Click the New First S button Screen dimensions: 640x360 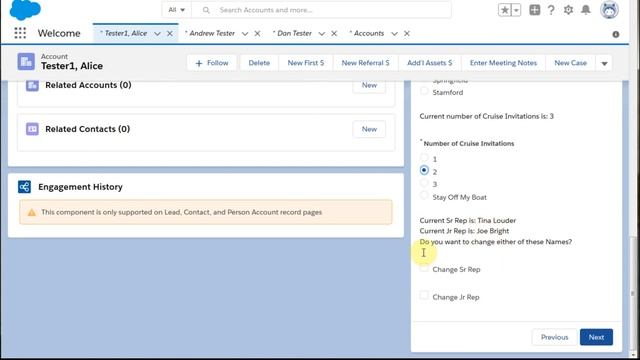(x=306, y=63)
